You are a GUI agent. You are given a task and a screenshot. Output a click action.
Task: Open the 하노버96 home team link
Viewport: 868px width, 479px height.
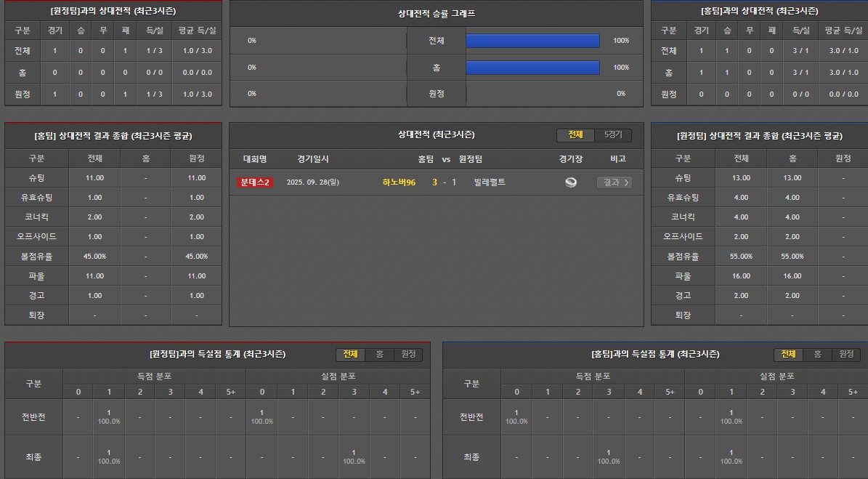click(x=399, y=182)
